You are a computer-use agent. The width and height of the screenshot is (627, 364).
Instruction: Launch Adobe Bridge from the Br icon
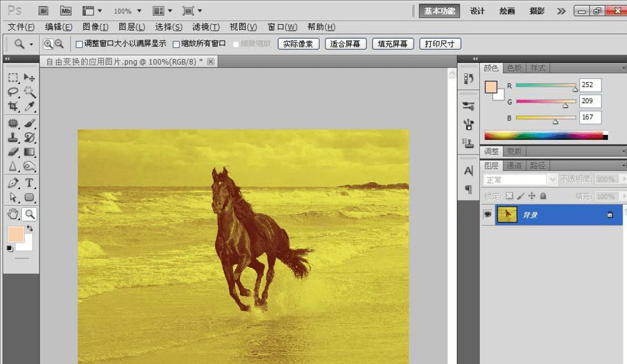pyautogui.click(x=43, y=11)
